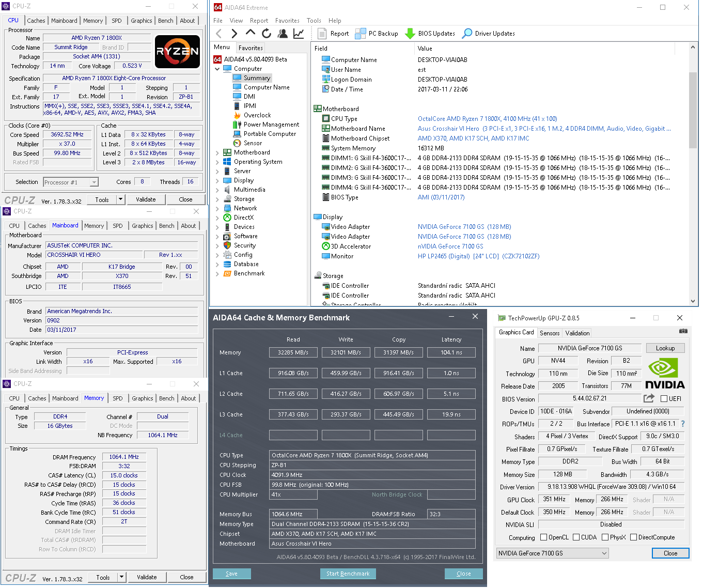703x588 pixels.
Task: Take a GPU-Z screenshot with the camera icon
Action: click(683, 331)
